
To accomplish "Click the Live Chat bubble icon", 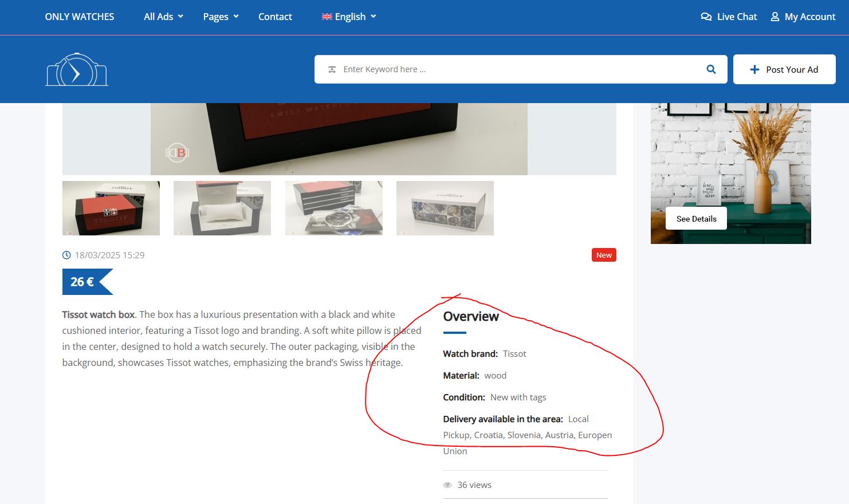I will coord(706,17).
